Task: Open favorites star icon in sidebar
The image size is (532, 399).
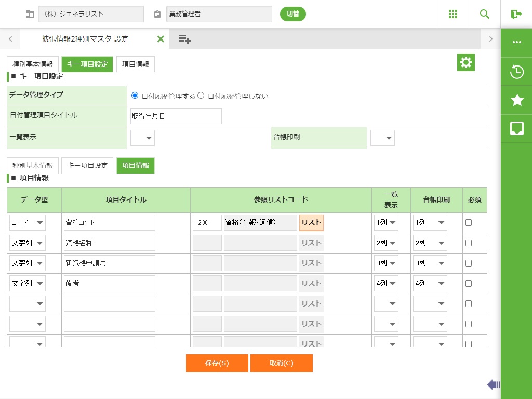Action: coord(516,100)
